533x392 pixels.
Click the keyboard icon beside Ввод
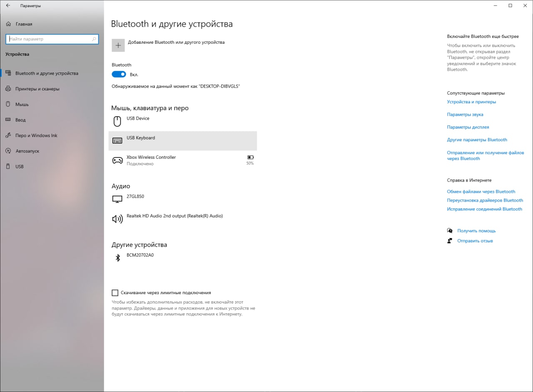tap(8, 120)
